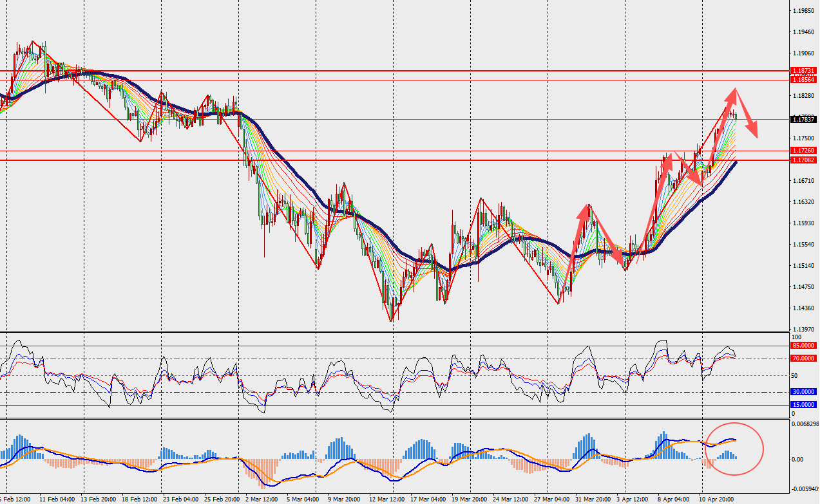This screenshot has width=820, height=504.
Task: Select the 70.0000 red oscillator level label
Action: 805,358
